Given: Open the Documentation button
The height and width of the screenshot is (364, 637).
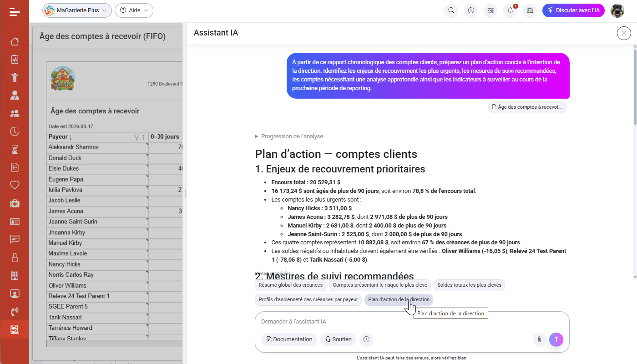Looking at the screenshot, I should 289,339.
